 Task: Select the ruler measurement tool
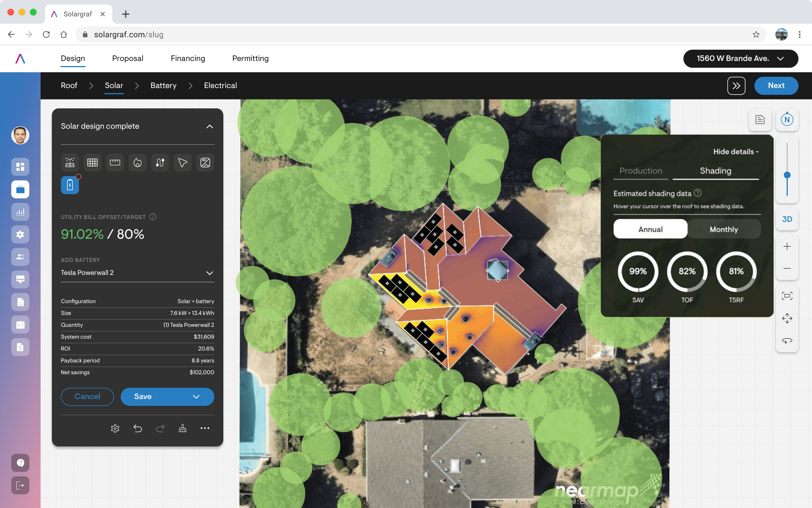click(x=115, y=163)
